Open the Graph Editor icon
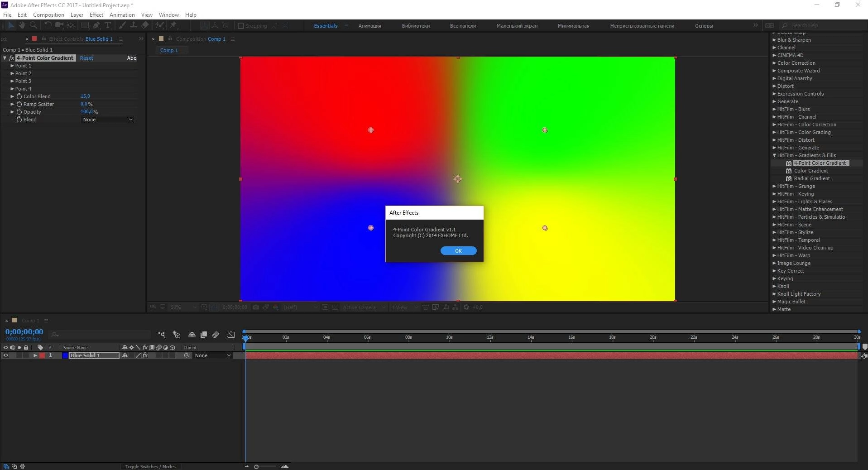 pyautogui.click(x=231, y=335)
